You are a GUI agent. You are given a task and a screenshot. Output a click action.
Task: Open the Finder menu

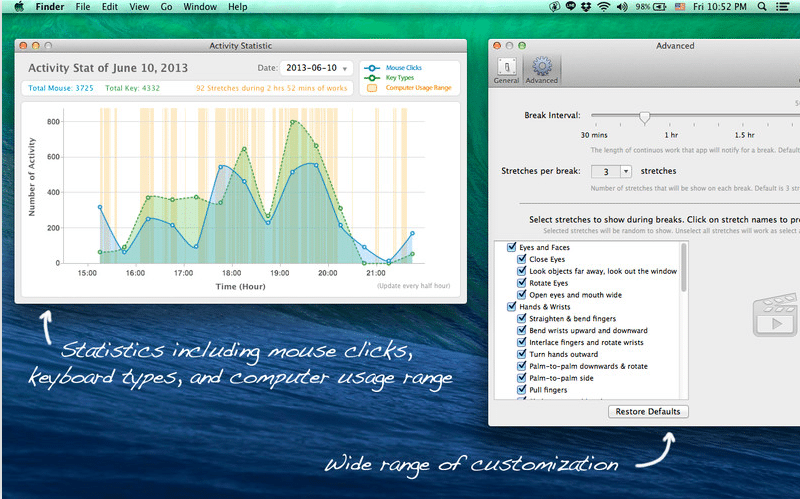pos(49,7)
